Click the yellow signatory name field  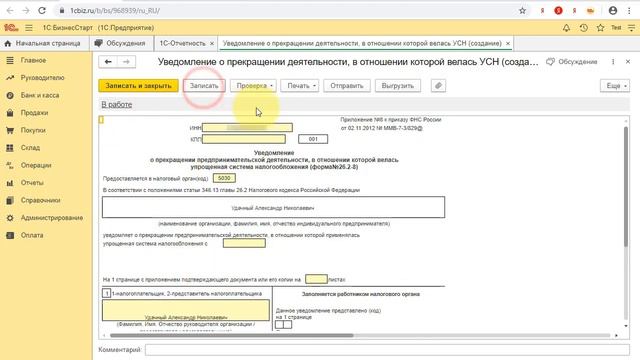(186, 310)
